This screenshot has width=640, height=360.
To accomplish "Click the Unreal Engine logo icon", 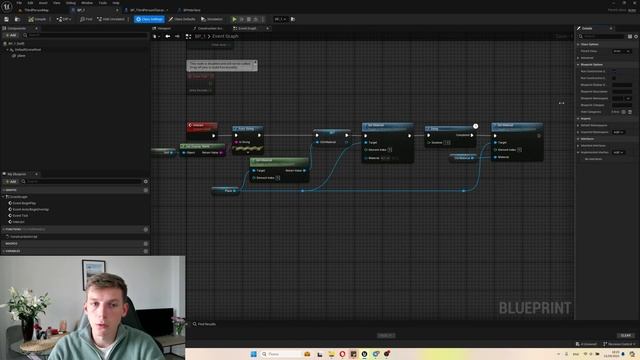I will pos(7,6).
